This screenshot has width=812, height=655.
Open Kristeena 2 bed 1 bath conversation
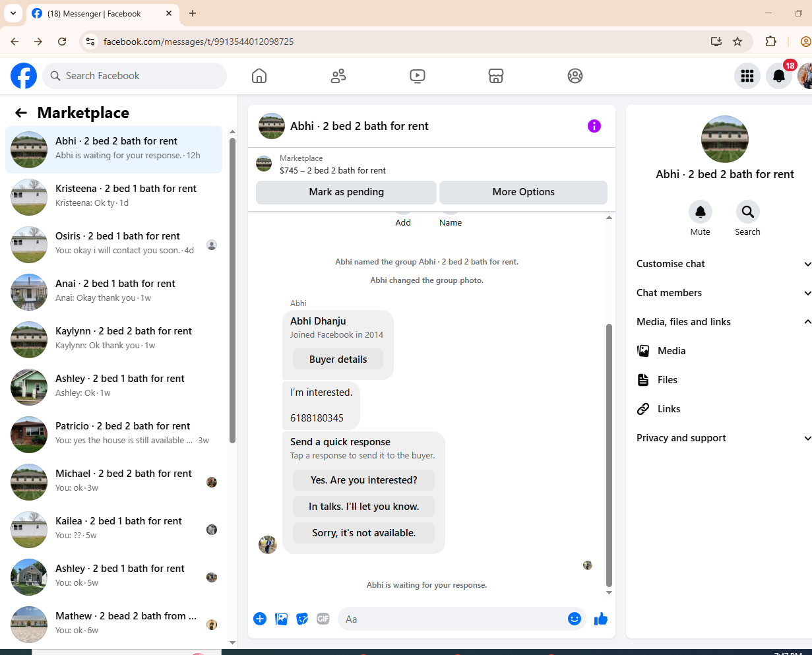114,197
